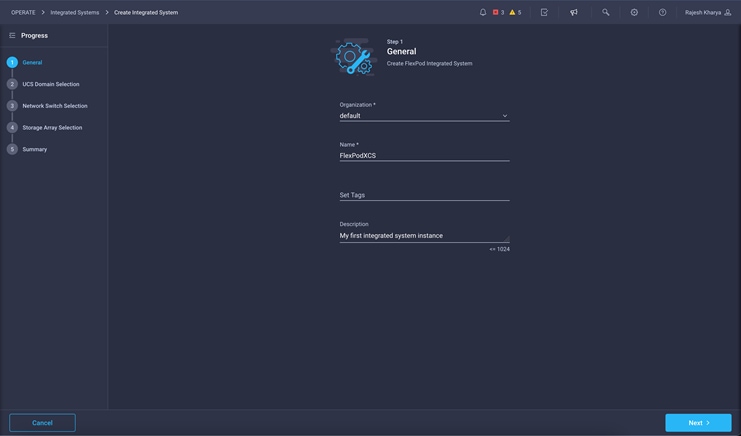Screen dimensions: 741x436
Task: Click the Description text area
Action: pyautogui.click(x=424, y=236)
